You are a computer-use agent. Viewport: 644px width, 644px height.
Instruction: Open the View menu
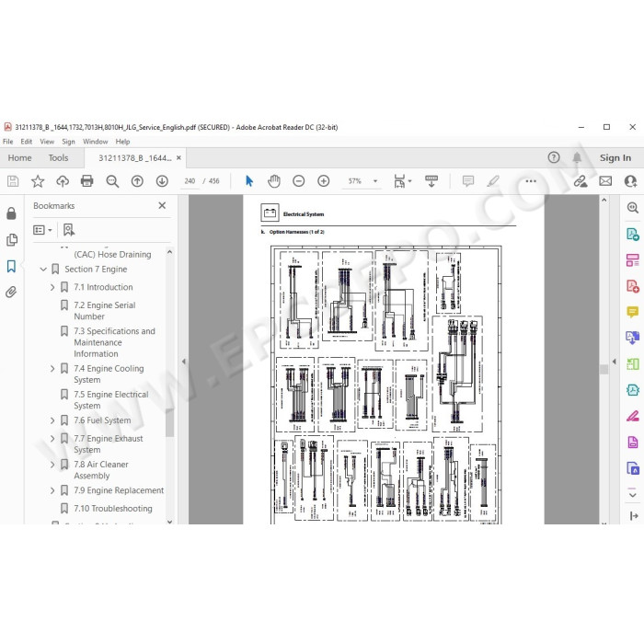(x=47, y=142)
